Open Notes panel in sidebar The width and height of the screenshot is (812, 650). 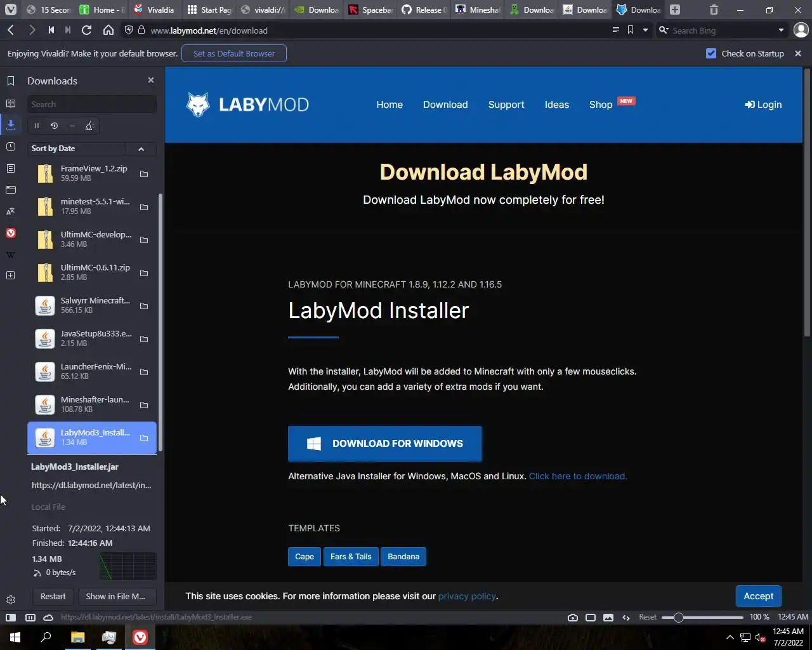(11, 168)
